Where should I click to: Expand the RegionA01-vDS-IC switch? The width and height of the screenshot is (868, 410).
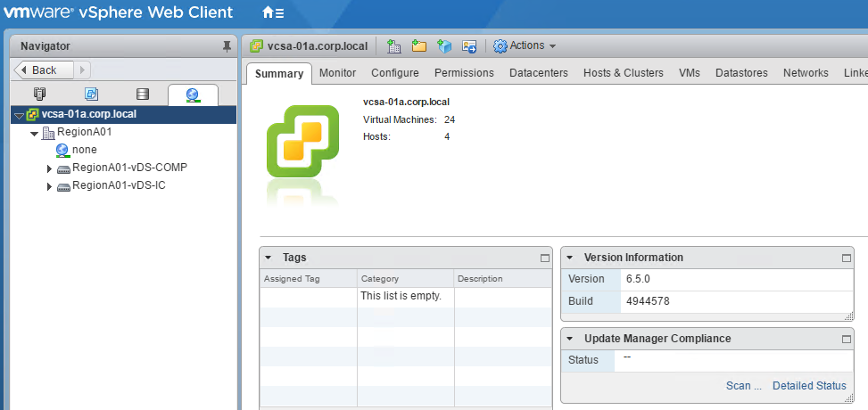(50, 187)
